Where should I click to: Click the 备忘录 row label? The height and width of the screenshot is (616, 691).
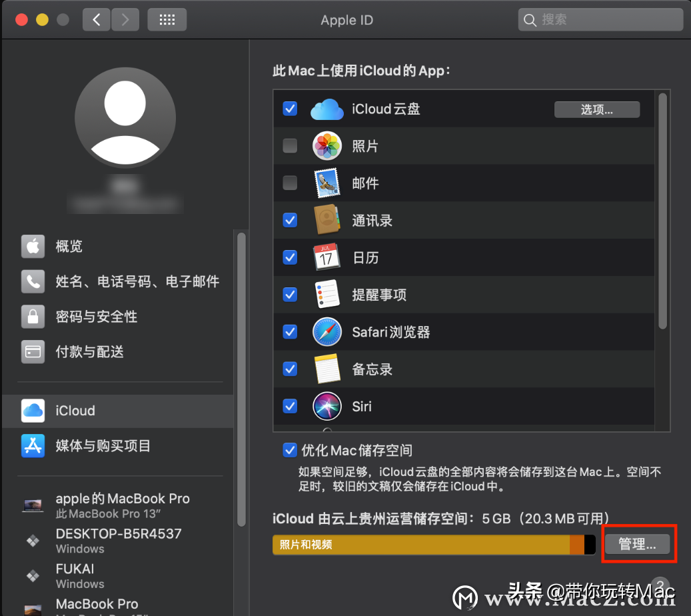372,369
